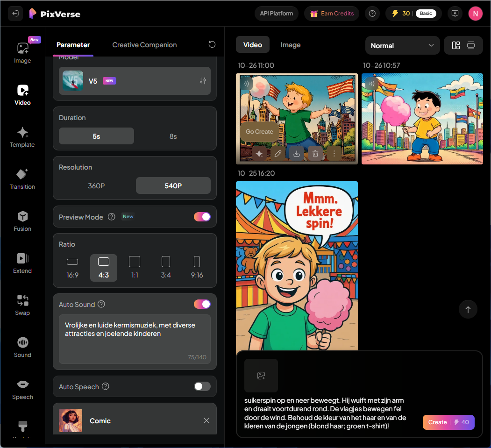This screenshot has height=448, width=491.
Task: Enable Auto Speech switch
Action: 202,386
